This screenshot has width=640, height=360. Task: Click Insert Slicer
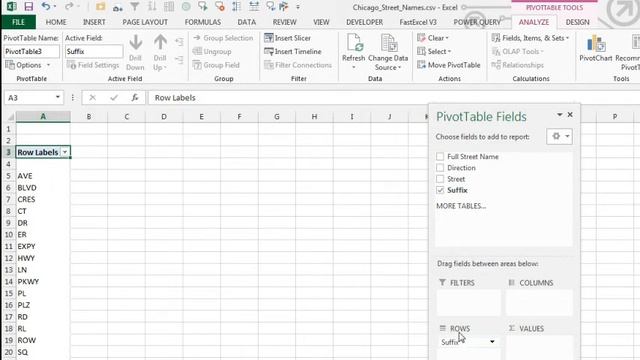tap(288, 38)
